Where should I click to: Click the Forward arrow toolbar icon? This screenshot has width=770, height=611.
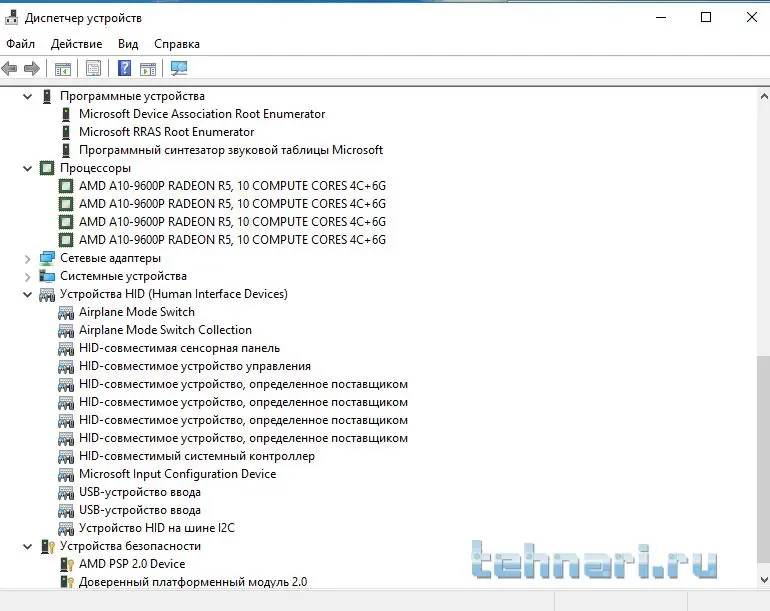32,68
